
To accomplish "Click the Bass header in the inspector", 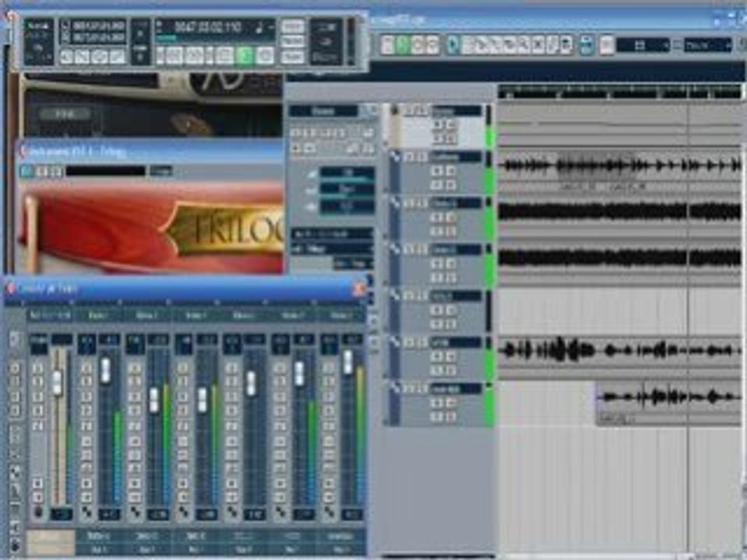I will 324,111.
